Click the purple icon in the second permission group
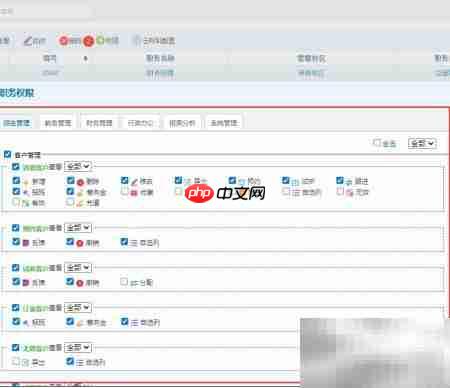Viewport: 450px width, 388px height. point(26,243)
